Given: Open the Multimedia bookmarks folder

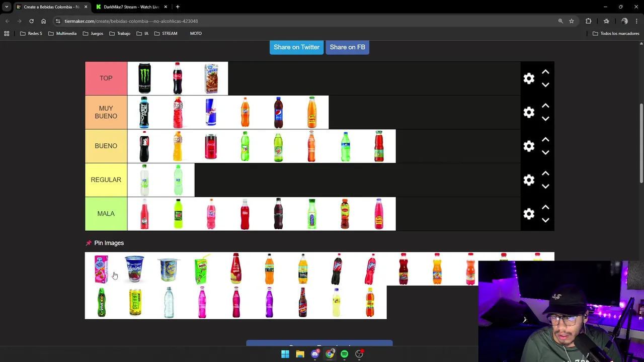Looking at the screenshot, I should [x=62, y=33].
